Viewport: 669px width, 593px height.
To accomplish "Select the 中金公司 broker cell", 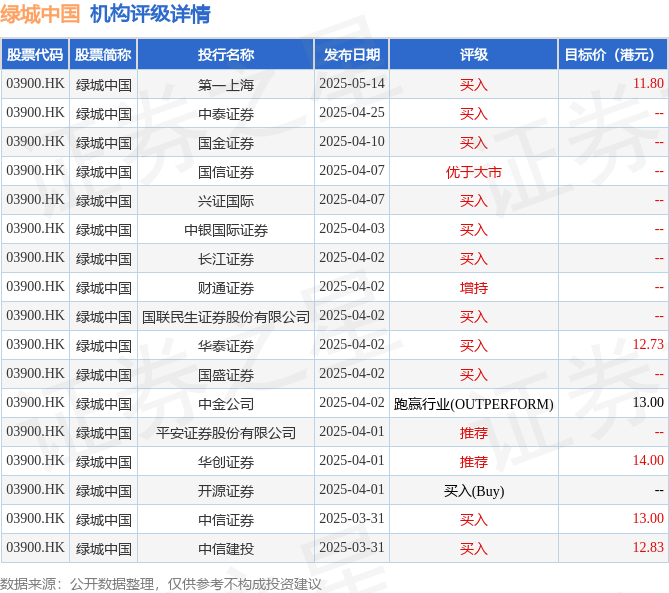I will point(226,404).
